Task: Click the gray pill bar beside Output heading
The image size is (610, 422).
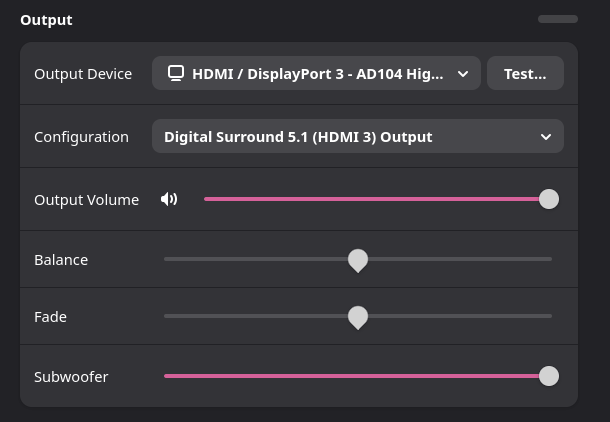Action: [557, 19]
